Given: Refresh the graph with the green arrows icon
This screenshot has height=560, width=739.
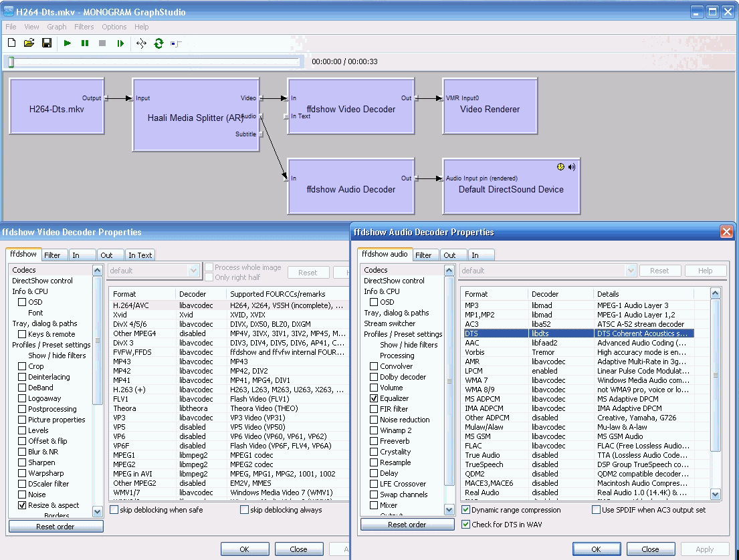Looking at the screenshot, I should tap(159, 43).
